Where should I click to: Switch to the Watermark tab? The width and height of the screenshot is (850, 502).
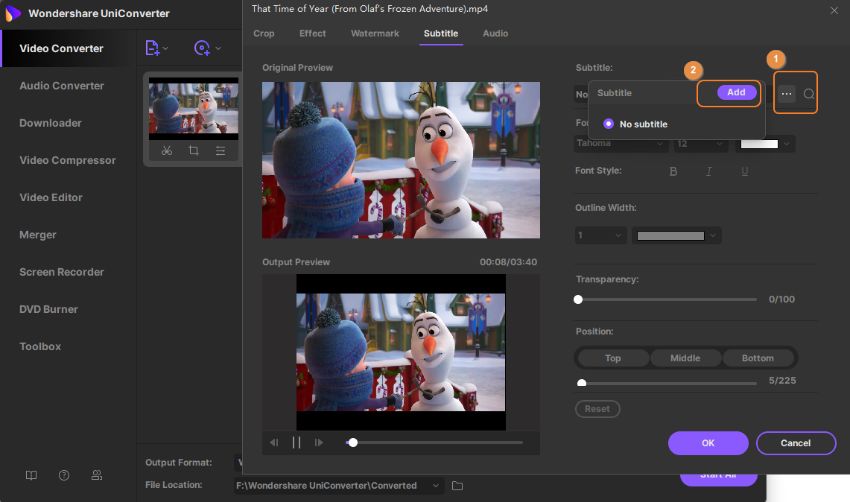tap(375, 34)
